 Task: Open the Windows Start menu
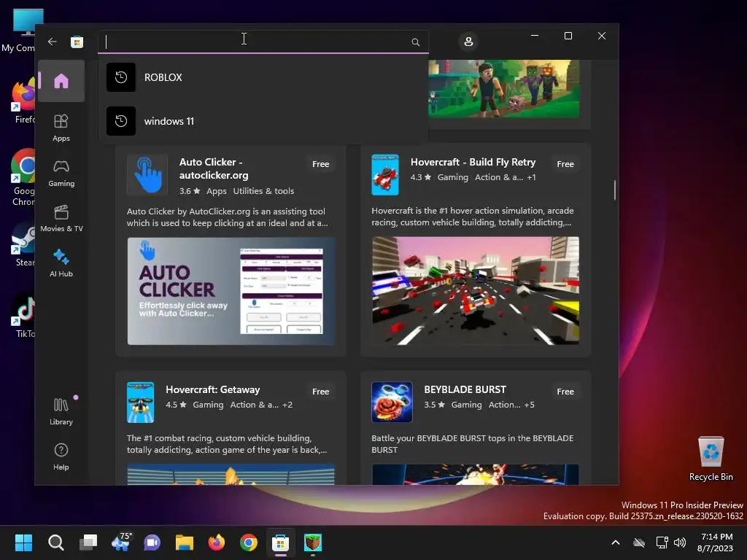click(x=23, y=542)
